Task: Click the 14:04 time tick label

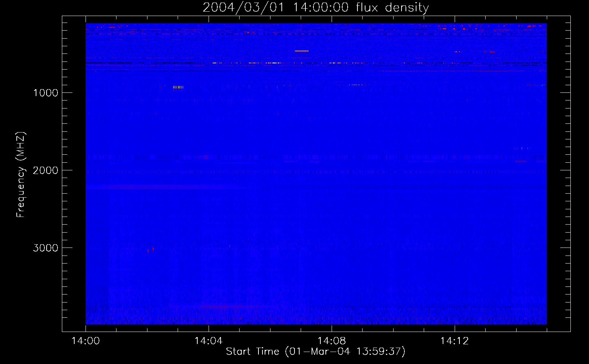Action: [209, 341]
